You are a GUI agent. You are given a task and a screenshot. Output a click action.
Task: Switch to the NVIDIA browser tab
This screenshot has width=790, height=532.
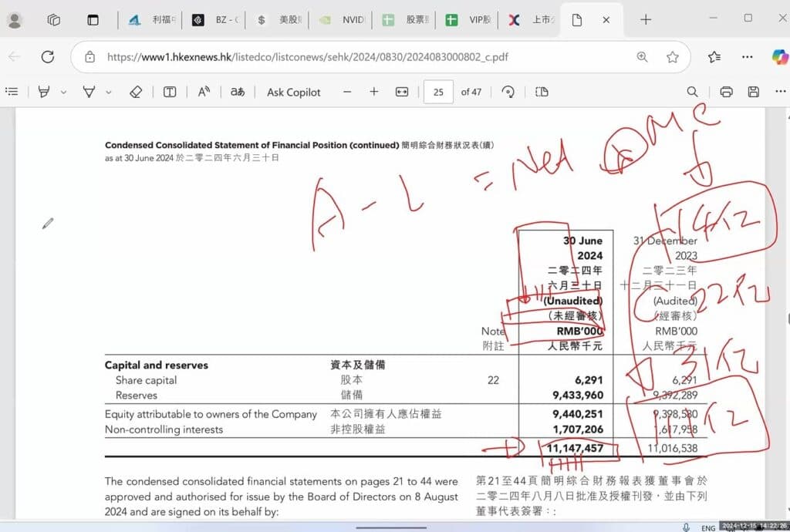point(345,20)
